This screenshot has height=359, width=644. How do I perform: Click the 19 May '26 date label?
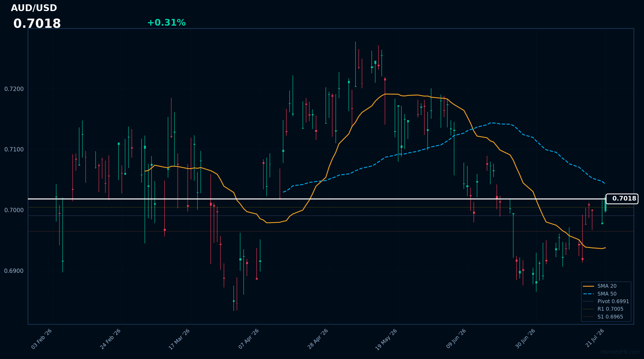point(387,340)
